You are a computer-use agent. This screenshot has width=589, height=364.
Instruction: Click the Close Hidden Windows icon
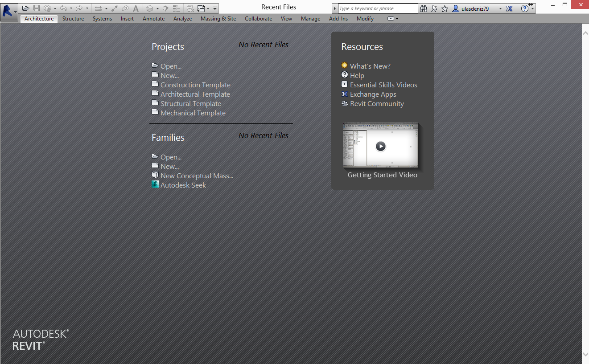190,8
